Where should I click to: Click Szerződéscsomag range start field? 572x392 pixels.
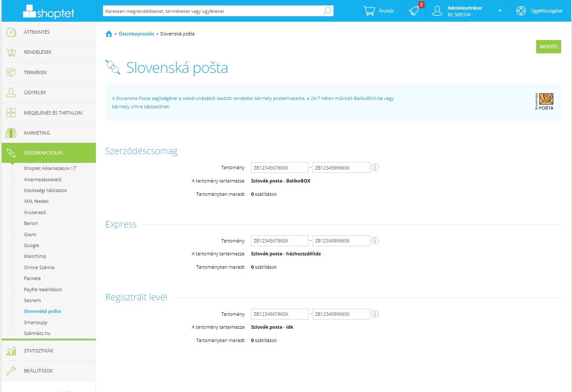pos(280,167)
